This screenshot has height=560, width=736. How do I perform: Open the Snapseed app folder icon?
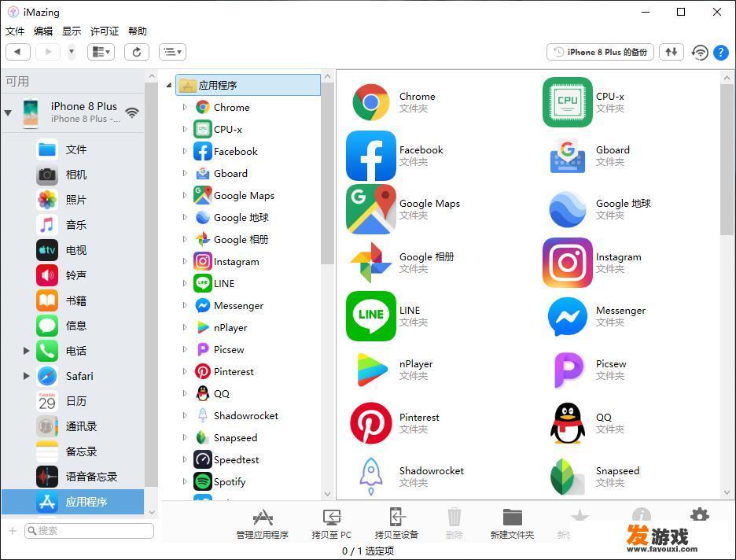pos(568,477)
